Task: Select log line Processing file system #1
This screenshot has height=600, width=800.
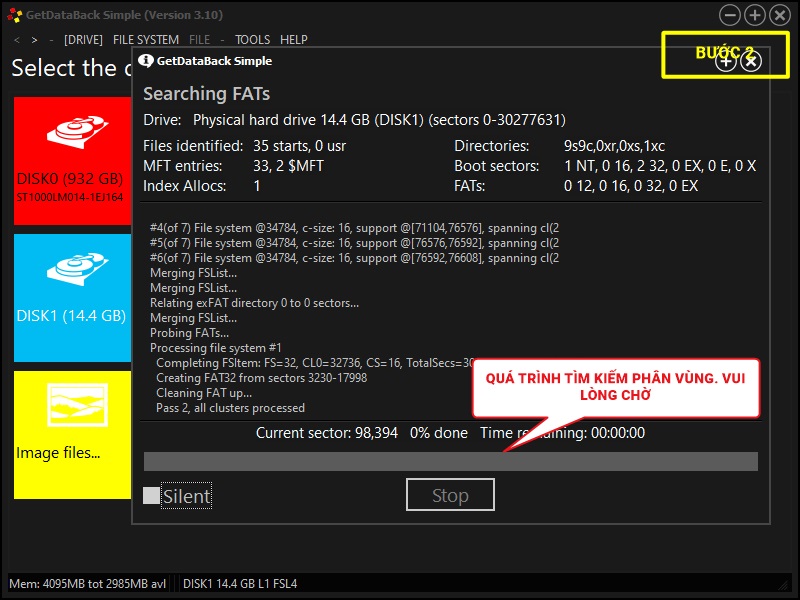Action: coord(216,348)
